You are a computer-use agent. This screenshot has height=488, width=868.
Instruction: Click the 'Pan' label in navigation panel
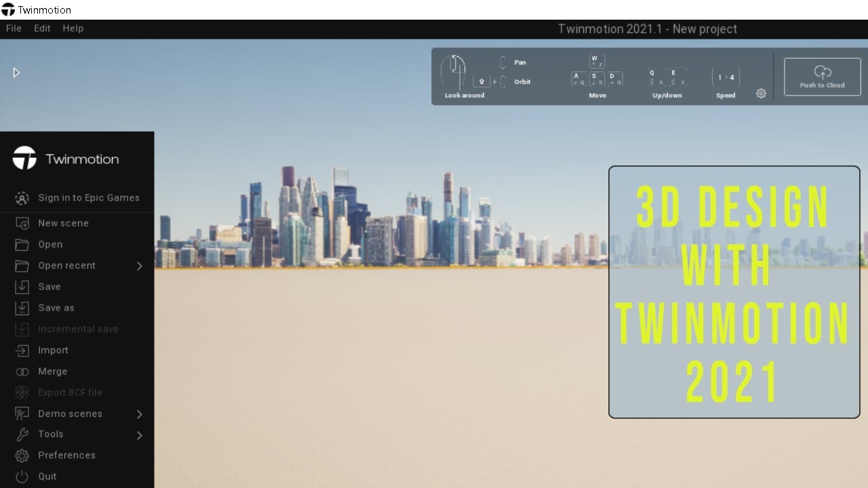pyautogui.click(x=520, y=62)
